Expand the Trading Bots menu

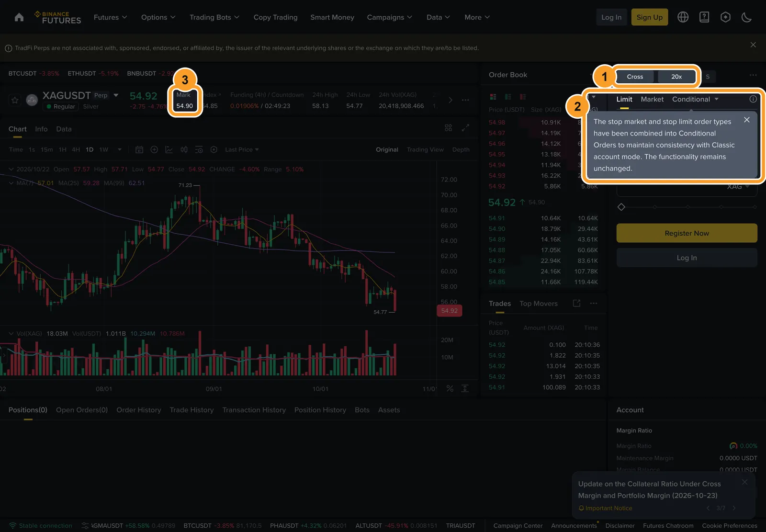click(214, 17)
